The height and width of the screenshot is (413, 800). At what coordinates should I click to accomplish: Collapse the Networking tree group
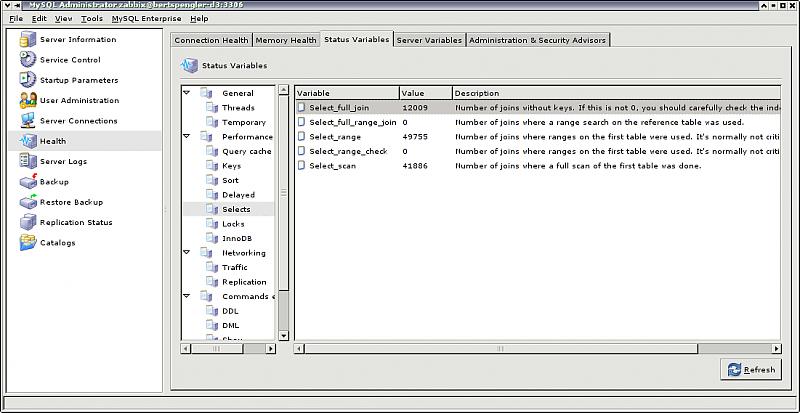pyautogui.click(x=187, y=253)
